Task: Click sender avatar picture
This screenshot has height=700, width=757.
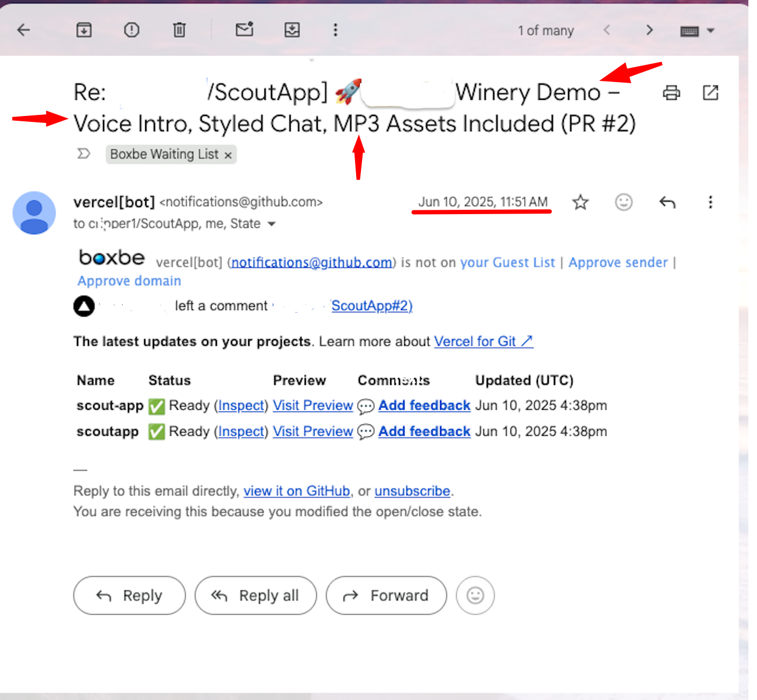Action: coord(34,212)
